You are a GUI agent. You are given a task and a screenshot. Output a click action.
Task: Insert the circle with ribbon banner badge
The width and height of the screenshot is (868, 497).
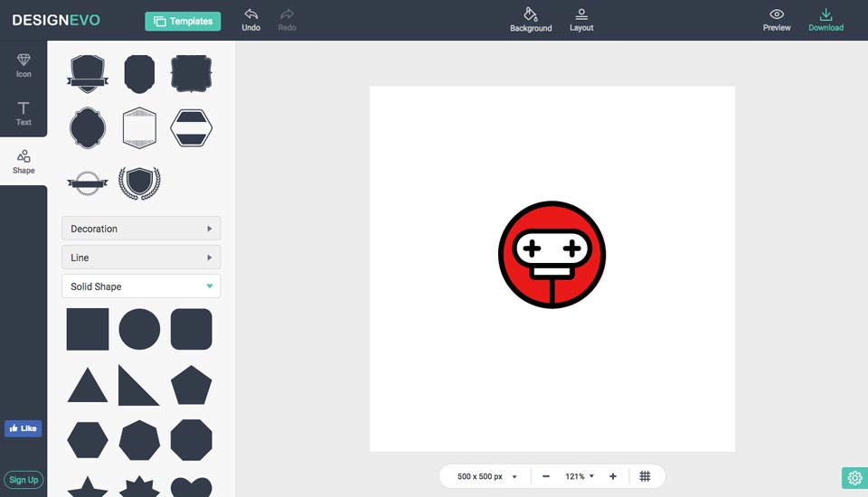pos(88,183)
